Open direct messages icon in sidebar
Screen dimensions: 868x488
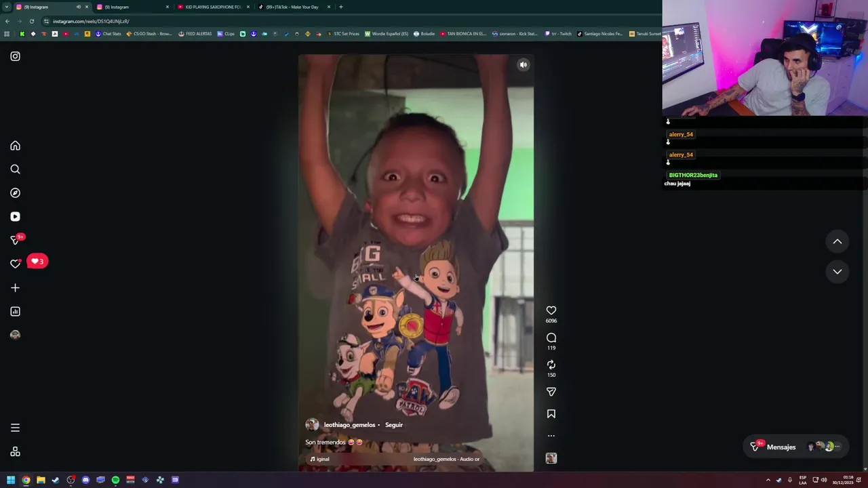pos(15,240)
